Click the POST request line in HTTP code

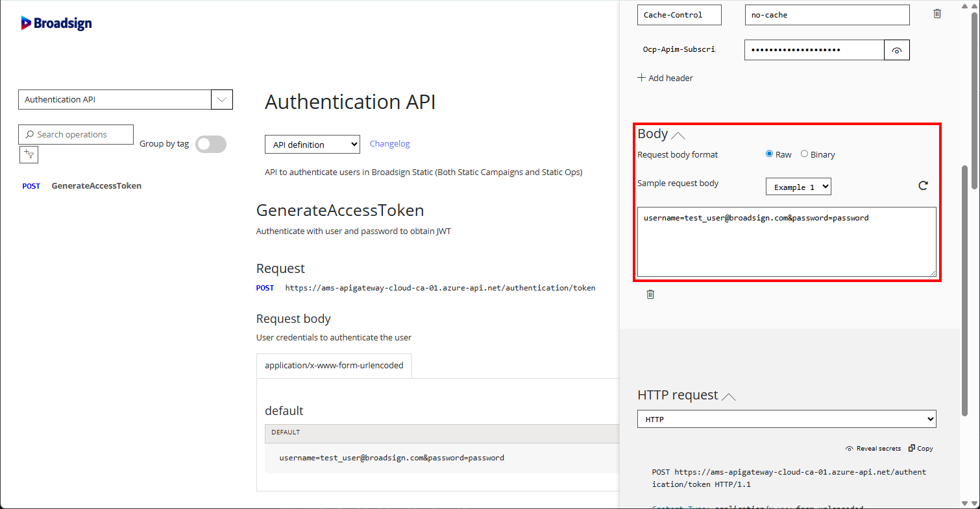(789, 478)
